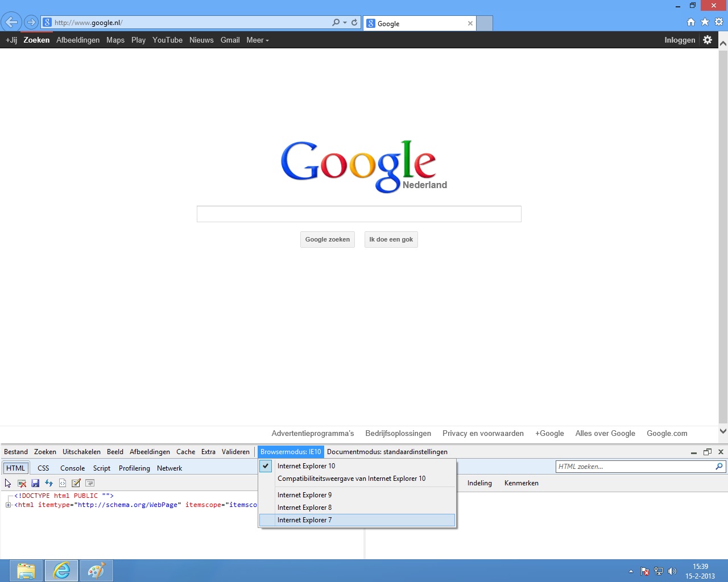The image size is (728, 582).
Task: Open the Valideren menu
Action: click(235, 452)
